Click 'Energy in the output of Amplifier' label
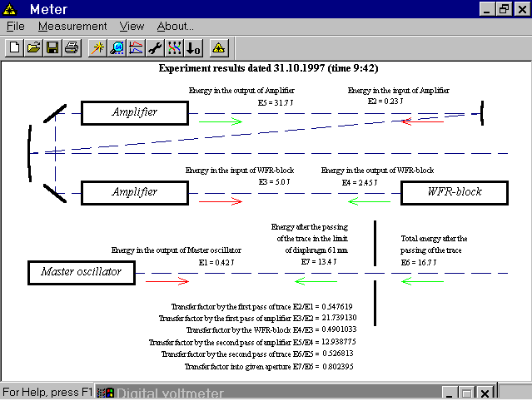This screenshot has width=532, height=401. pyautogui.click(x=241, y=91)
